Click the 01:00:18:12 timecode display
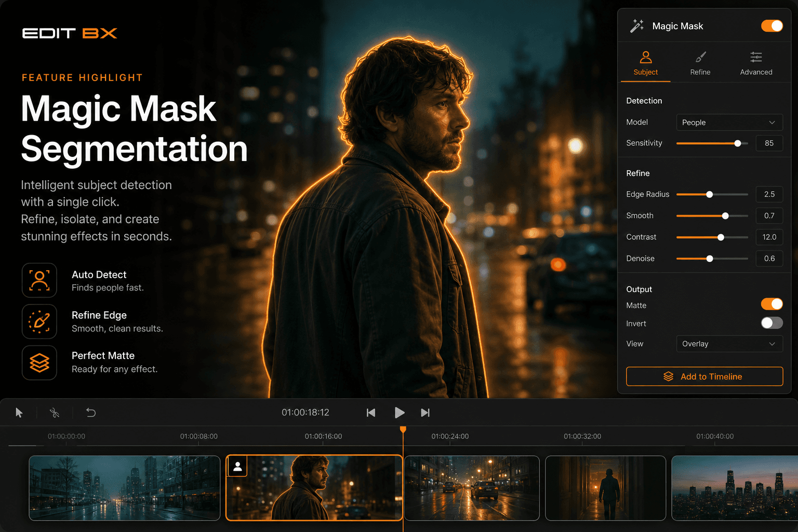Screen dimensions: 798x532 point(305,413)
